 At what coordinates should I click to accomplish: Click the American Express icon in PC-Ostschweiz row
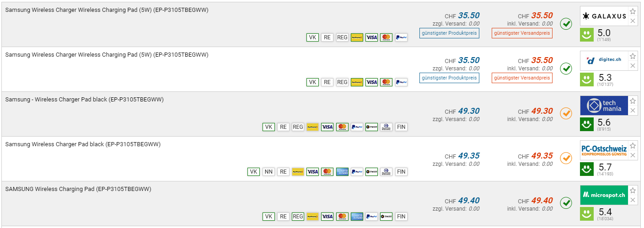342,172
